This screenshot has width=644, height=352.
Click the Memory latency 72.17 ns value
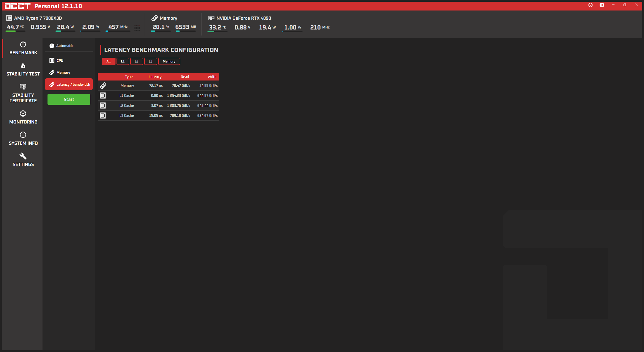tap(156, 85)
